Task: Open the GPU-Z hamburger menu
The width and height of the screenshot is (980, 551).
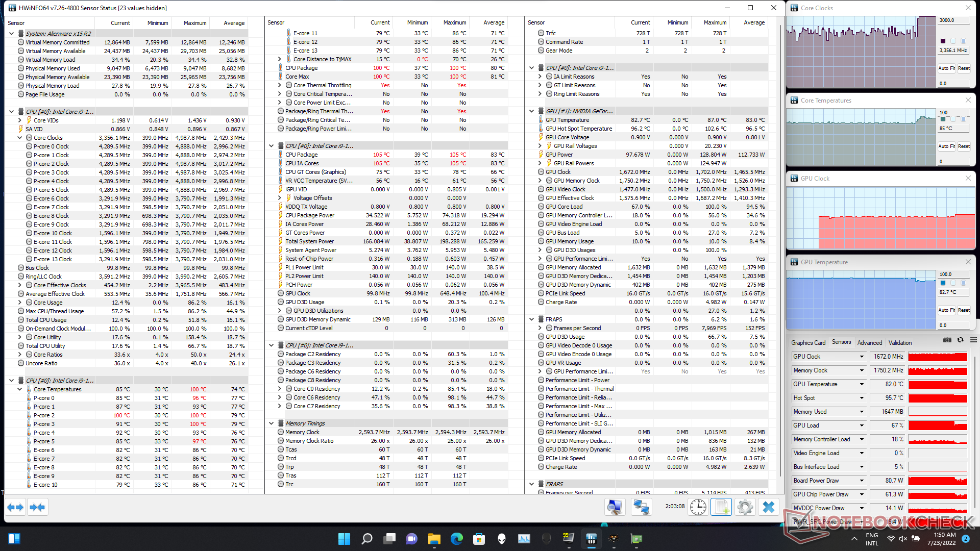Action: click(x=973, y=340)
